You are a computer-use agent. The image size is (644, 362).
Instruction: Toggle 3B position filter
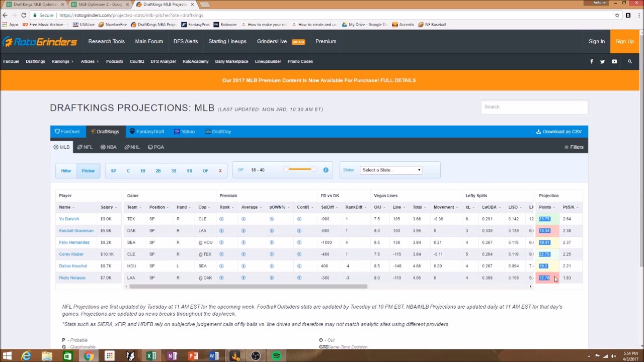[x=174, y=170]
